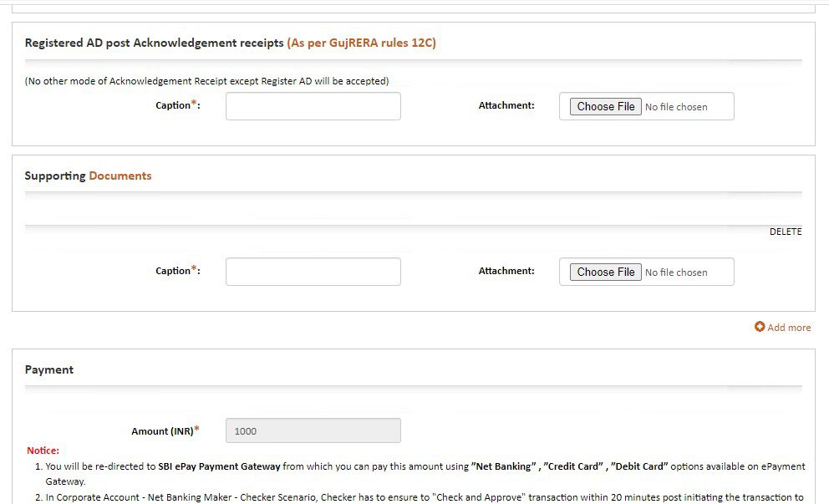Click 'No file chosen' in Registered AD section
Screen dimensions: 829x504
pos(676,107)
